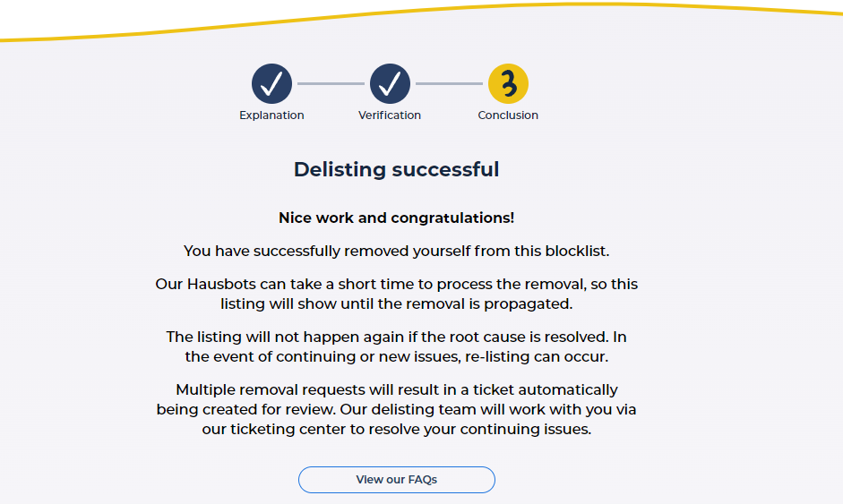Select the Explanation step label
The height and width of the screenshot is (504, 843).
coord(271,115)
